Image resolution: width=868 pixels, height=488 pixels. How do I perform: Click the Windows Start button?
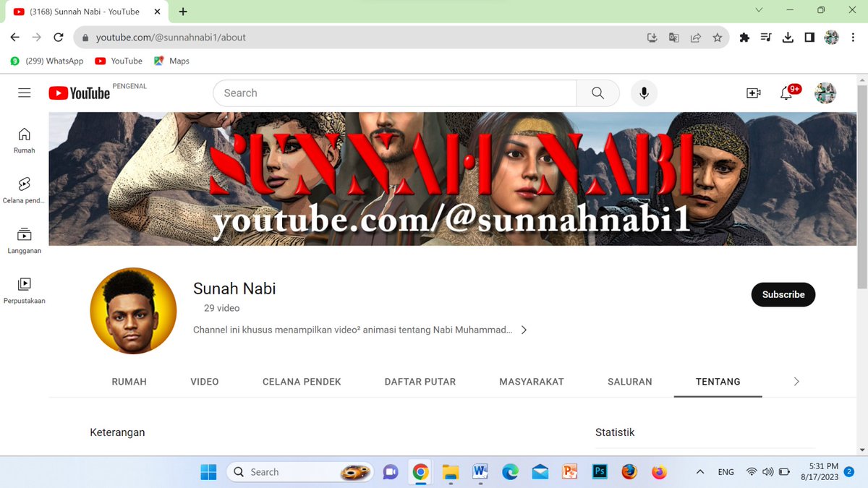click(x=208, y=472)
